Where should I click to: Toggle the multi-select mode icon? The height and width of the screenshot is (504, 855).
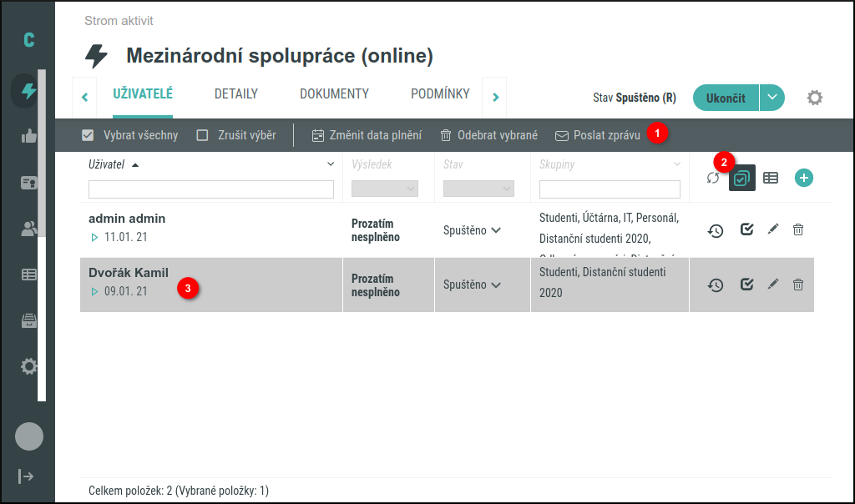741,178
